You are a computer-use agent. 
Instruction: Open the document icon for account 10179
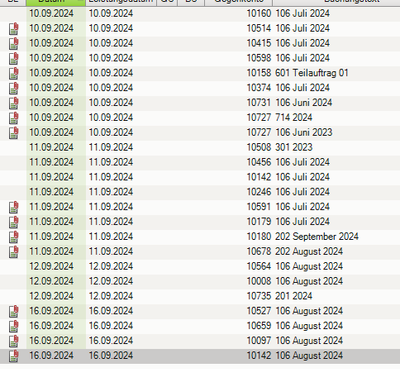coord(14,222)
